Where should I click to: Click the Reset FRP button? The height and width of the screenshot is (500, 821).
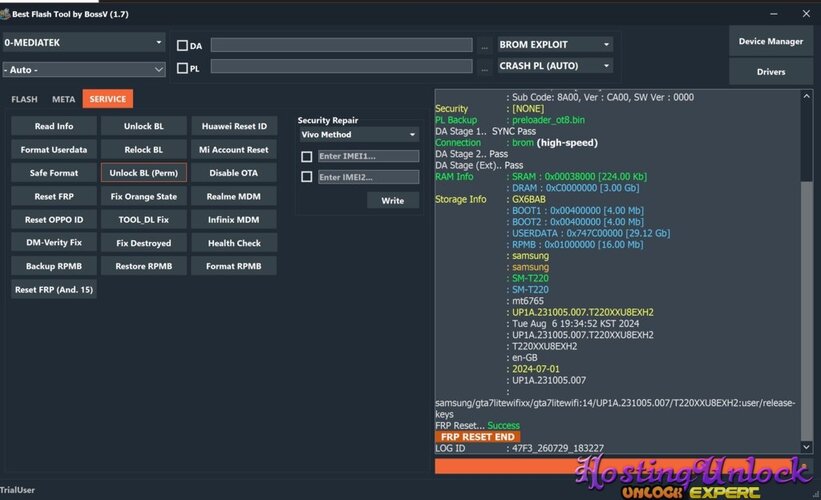click(54, 196)
